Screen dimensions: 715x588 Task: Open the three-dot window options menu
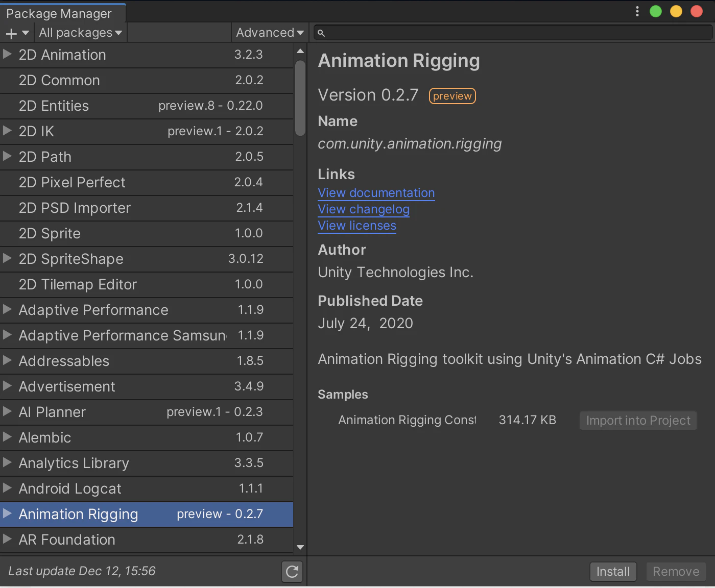click(x=637, y=11)
